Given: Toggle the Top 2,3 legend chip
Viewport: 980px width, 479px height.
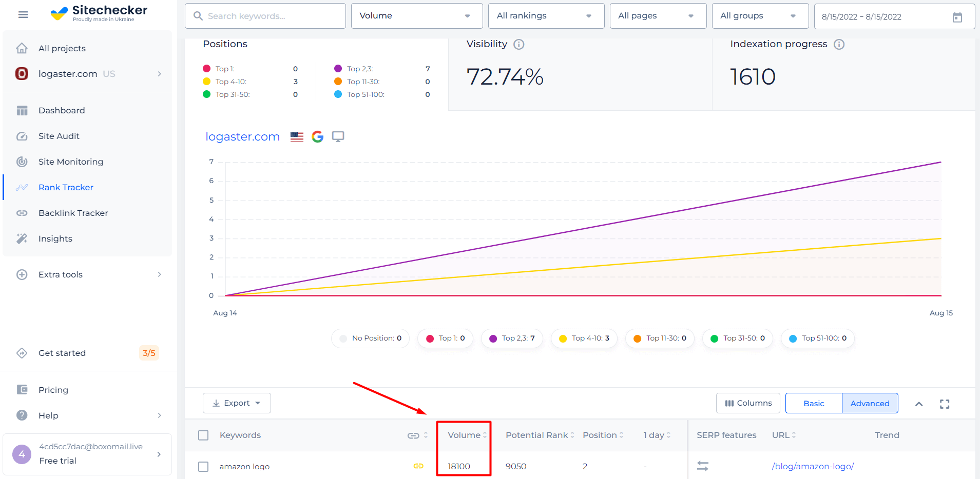Looking at the screenshot, I should point(512,338).
